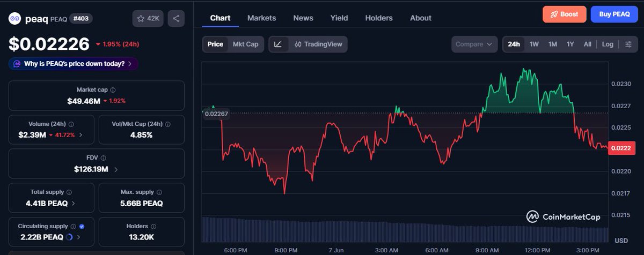The width and height of the screenshot is (644, 255).
Task: Click Circulating supply info icon
Action: click(74, 226)
